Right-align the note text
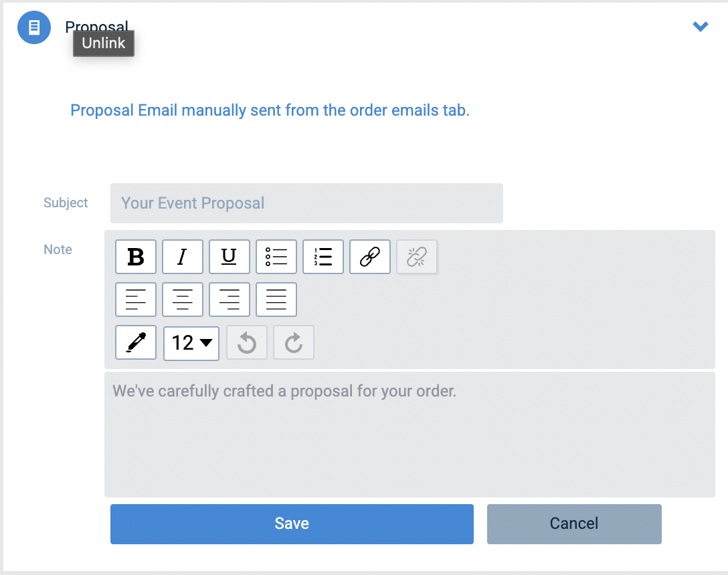728x575 pixels. tap(230, 300)
